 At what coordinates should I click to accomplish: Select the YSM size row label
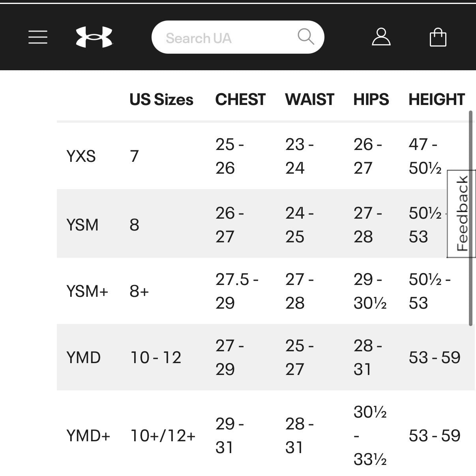(82, 225)
